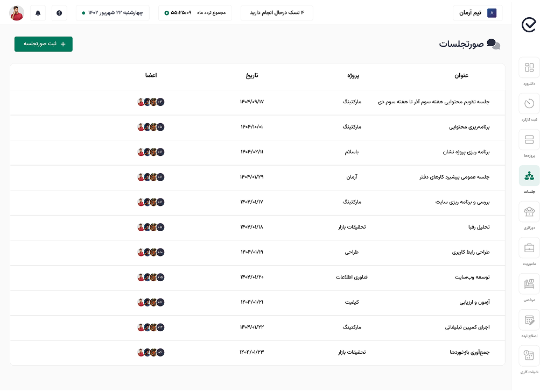Click the ۴ تسک درحال انجام دارید button

[277, 13]
